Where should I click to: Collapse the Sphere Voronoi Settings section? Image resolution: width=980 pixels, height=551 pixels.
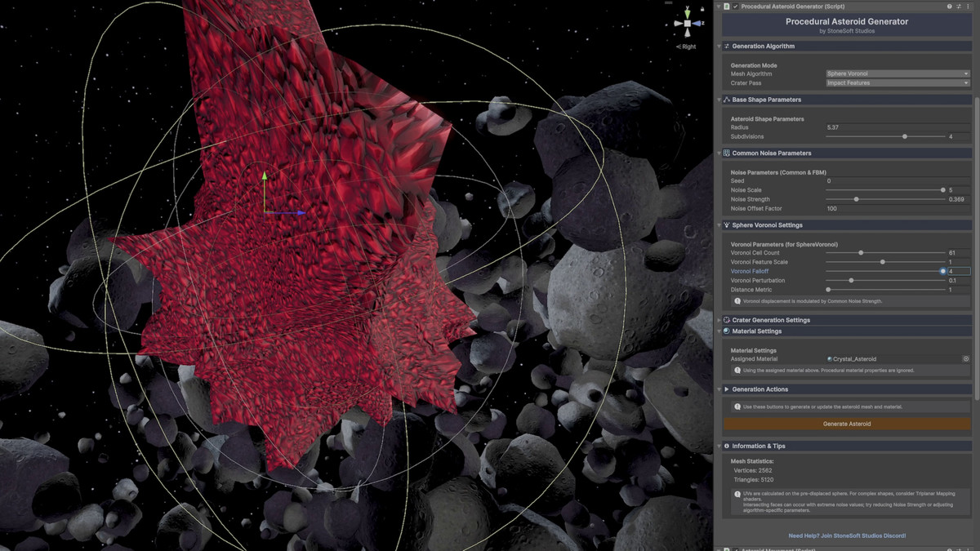719,225
